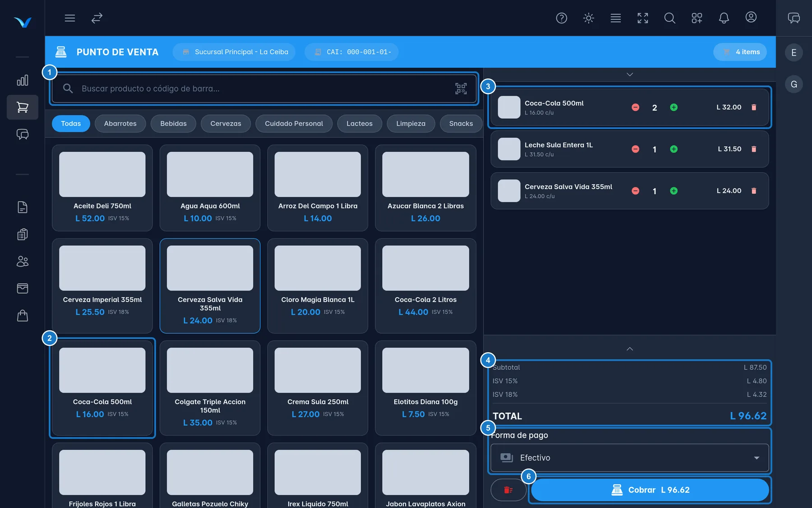Open user profile account icon

coord(751,17)
